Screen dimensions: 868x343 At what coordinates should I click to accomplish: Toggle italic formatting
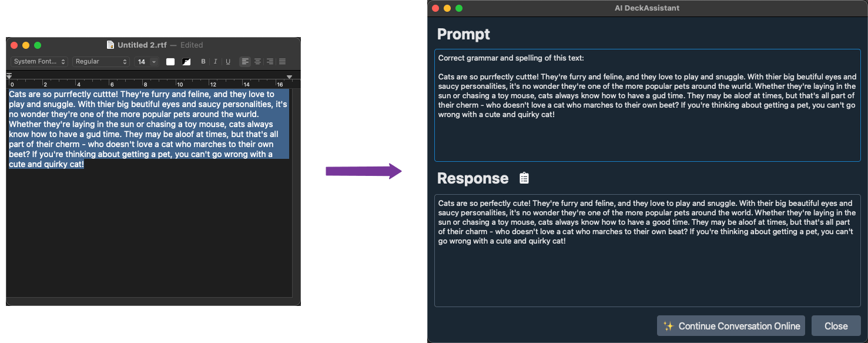216,61
